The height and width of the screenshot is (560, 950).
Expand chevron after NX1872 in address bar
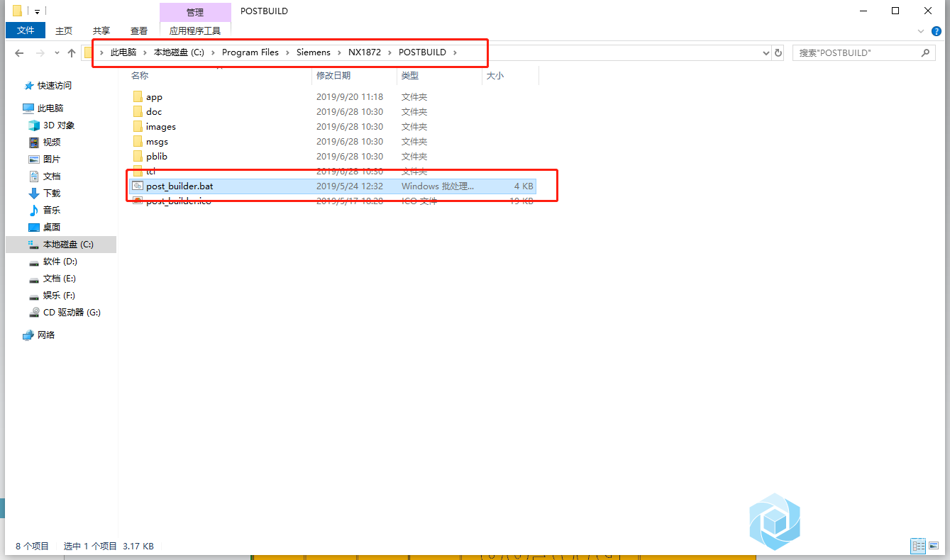[x=390, y=52]
